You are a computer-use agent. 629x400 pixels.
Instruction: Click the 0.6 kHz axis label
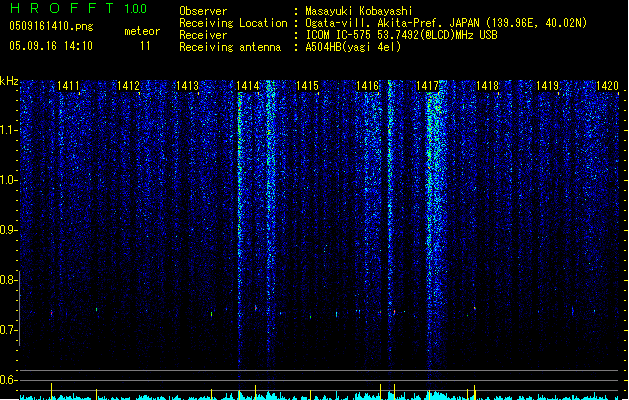click(8, 380)
